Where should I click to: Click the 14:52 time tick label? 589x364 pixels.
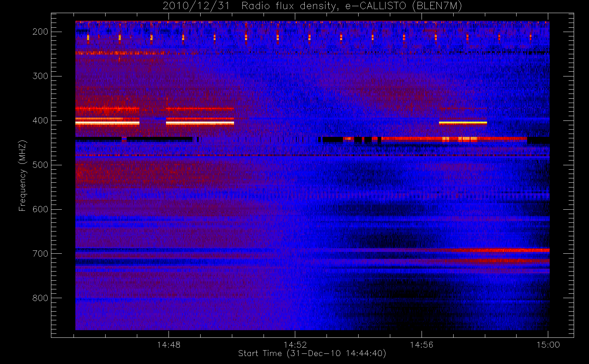[295, 345]
